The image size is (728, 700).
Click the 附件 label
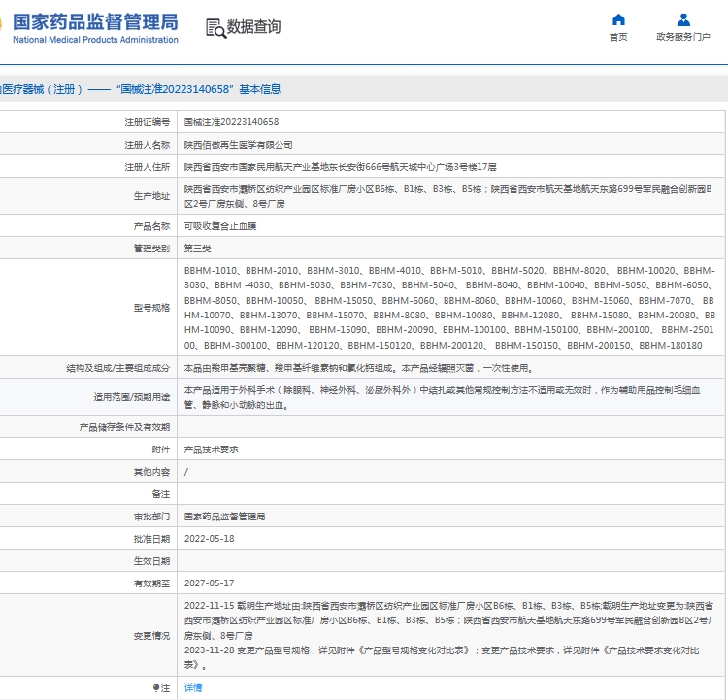click(160, 450)
